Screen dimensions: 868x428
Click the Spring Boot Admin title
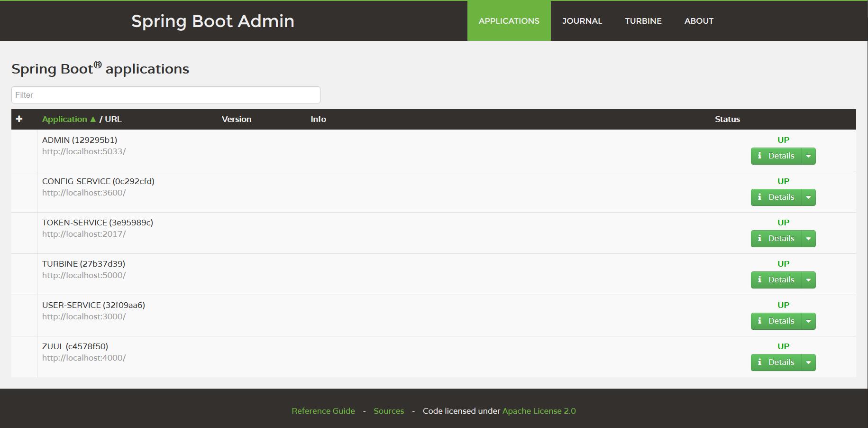[213, 21]
